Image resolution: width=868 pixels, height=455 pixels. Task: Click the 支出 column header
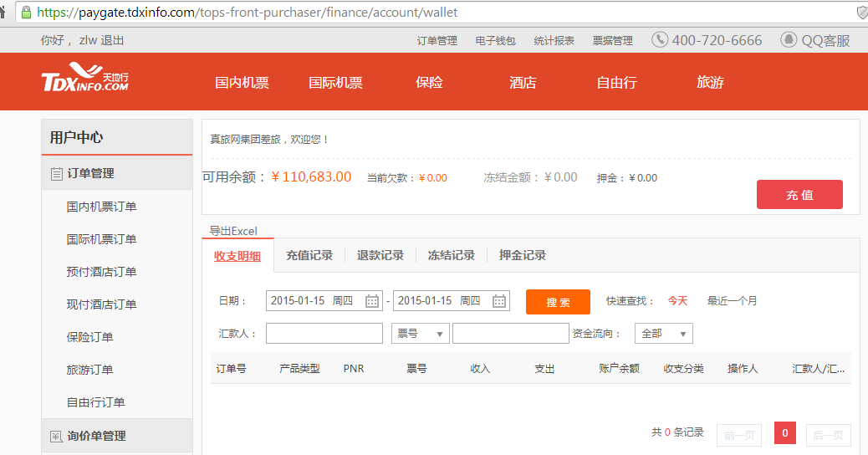(544, 369)
